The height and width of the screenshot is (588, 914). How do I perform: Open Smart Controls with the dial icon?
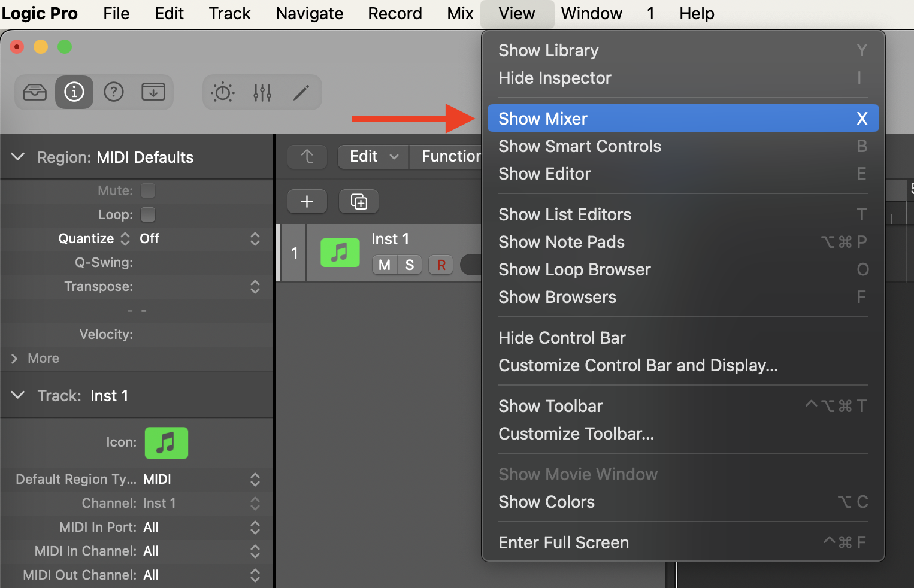(x=223, y=92)
